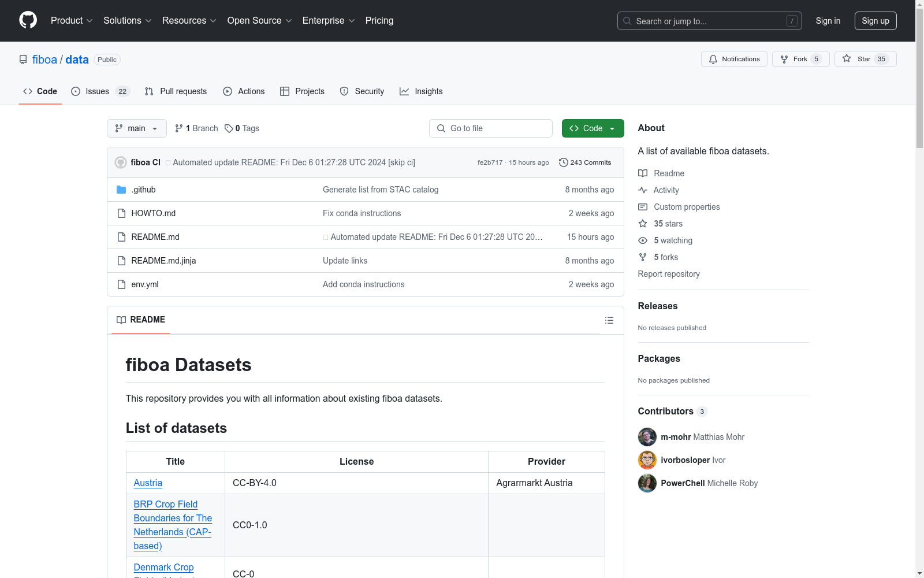924x578 pixels.
Task: Open the Insights tab
Action: pyautogui.click(x=421, y=91)
